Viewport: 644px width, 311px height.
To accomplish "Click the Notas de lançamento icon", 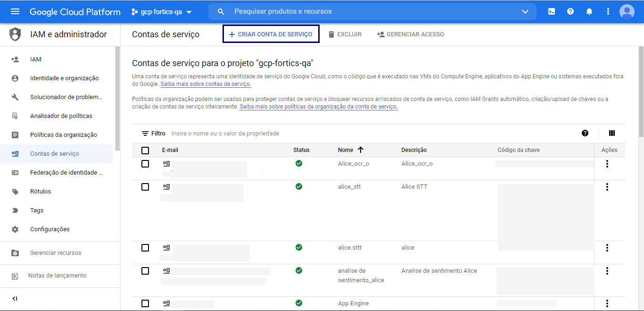I will point(15,276).
